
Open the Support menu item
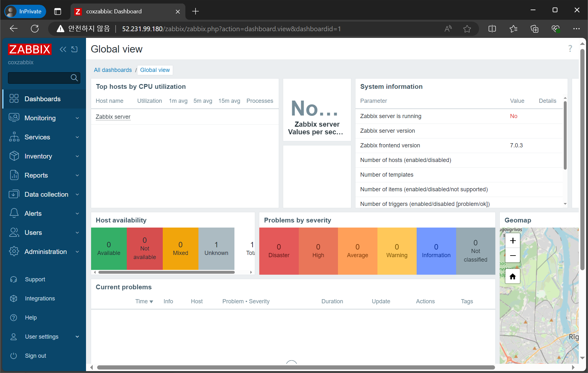click(x=44, y=279)
